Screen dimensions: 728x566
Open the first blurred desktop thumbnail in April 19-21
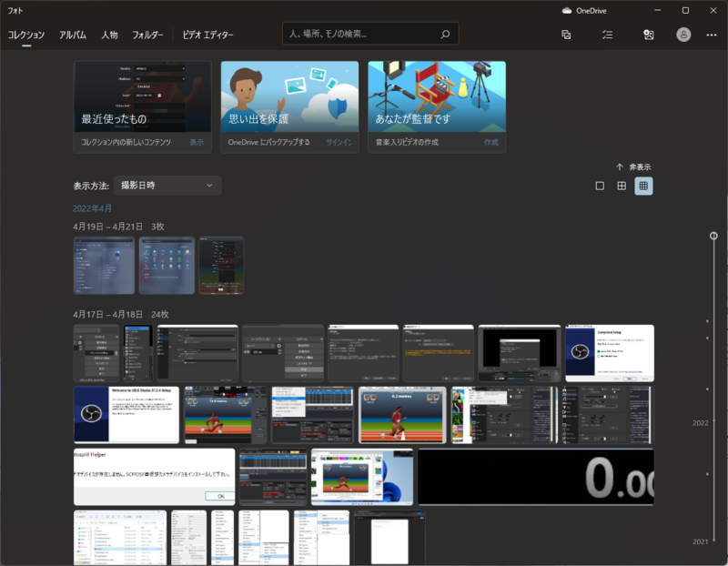pyautogui.click(x=104, y=266)
